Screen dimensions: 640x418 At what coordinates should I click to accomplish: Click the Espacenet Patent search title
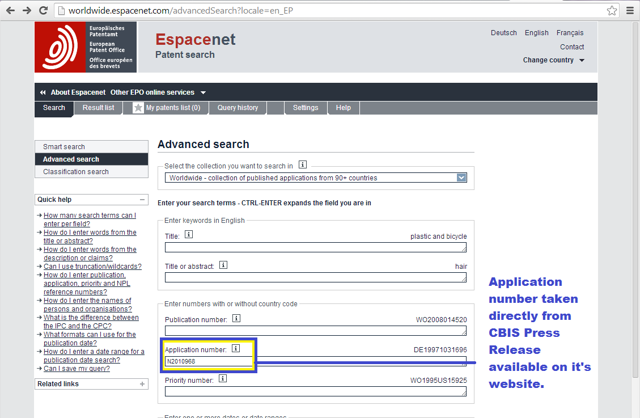point(195,46)
